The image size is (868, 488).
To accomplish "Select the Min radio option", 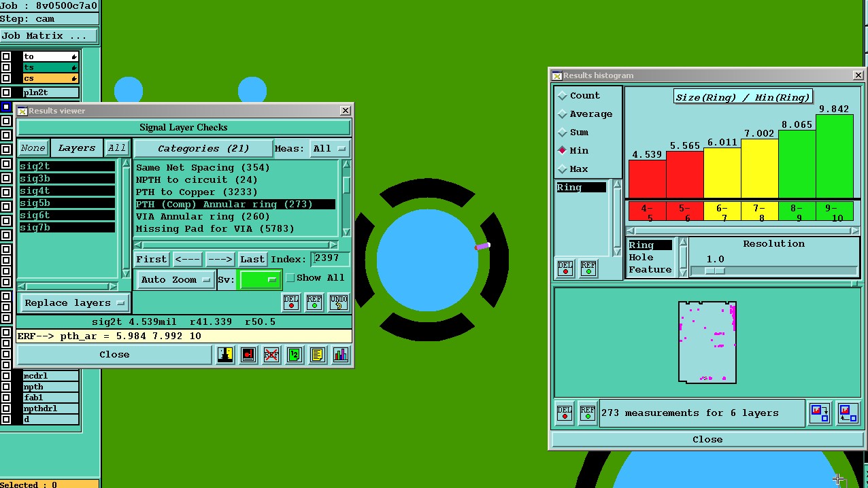I will click(563, 151).
